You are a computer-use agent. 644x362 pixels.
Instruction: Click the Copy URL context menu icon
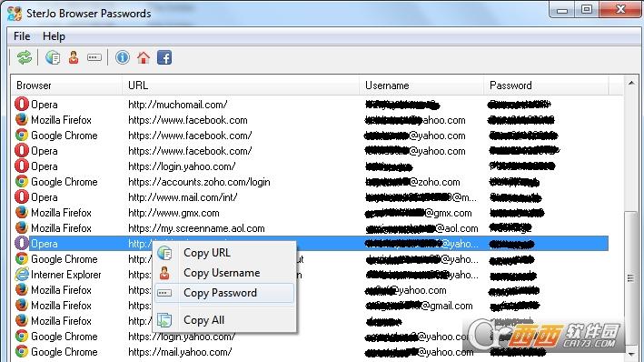(x=164, y=253)
